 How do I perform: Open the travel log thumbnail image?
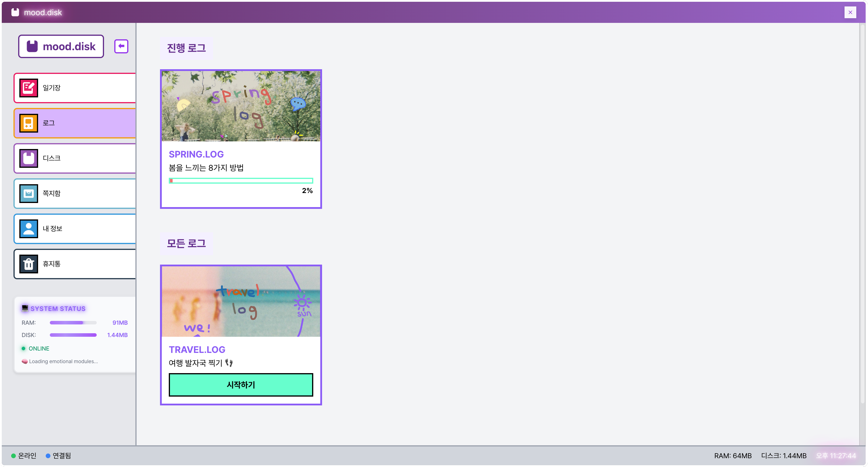tap(241, 302)
